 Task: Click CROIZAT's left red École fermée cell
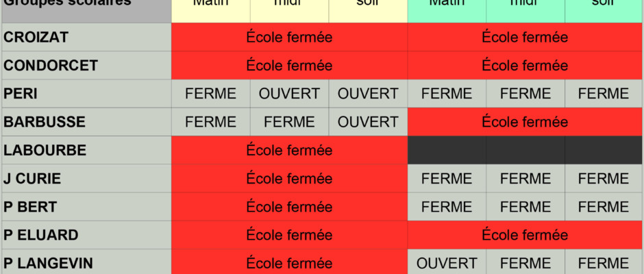[289, 38]
